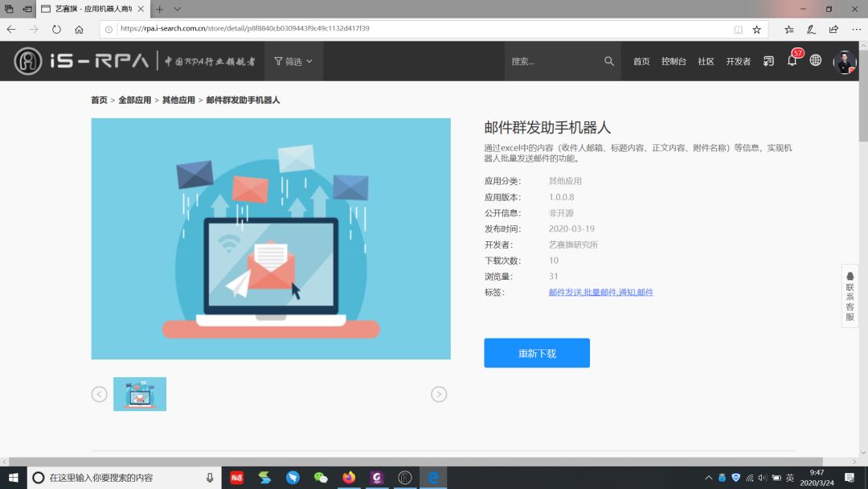Expand the 筛选 filter dropdown
This screenshot has width=868, height=489.
pos(293,61)
